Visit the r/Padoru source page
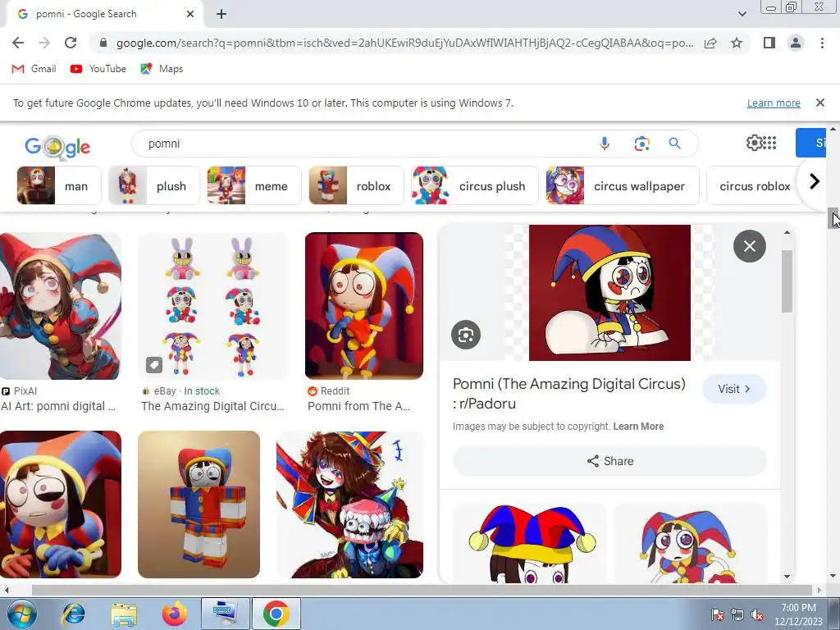The image size is (840, 630). (734, 389)
